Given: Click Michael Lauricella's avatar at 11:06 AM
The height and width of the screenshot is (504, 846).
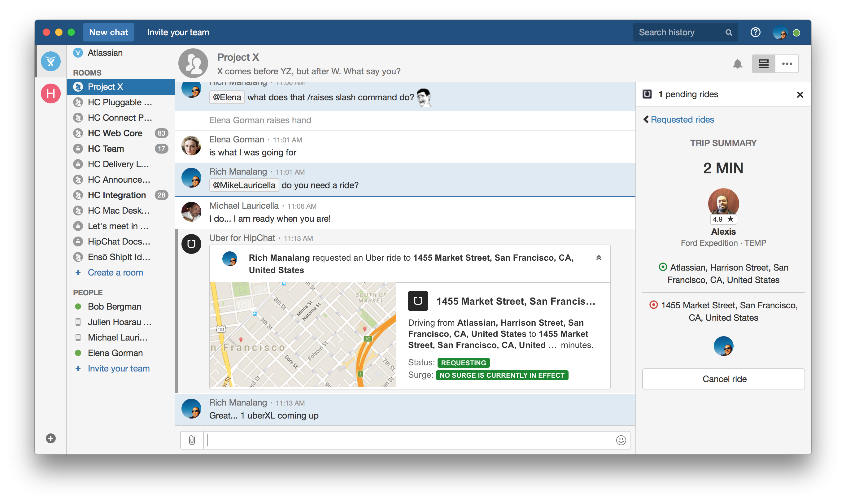Looking at the screenshot, I should tap(191, 212).
